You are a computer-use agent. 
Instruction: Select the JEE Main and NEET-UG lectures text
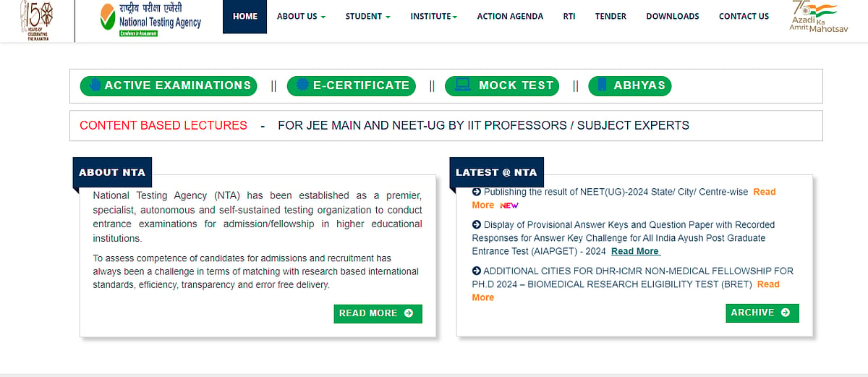click(483, 125)
